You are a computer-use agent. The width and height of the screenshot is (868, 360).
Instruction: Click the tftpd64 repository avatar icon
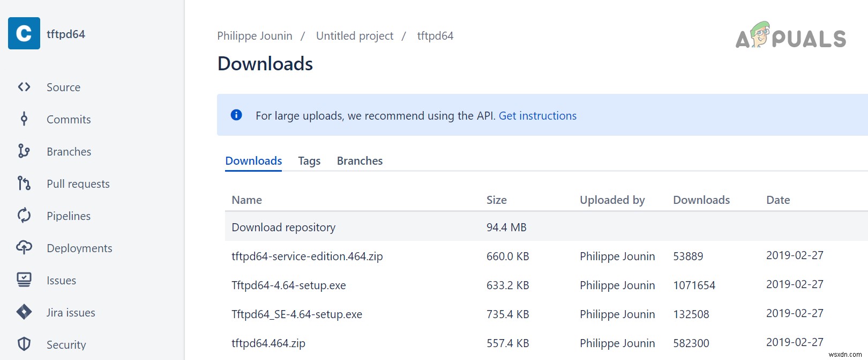coord(24,33)
